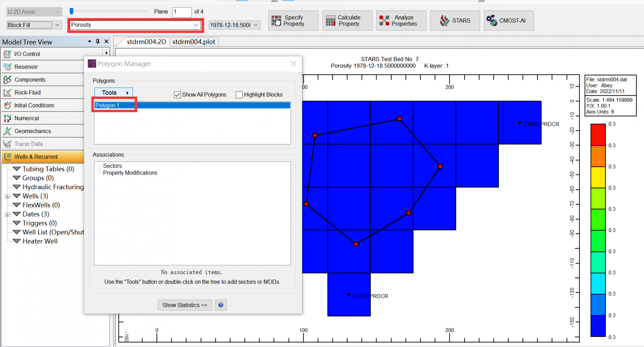Click the Polygon Manager help icon
Viewport: 644px width, 347px height.
click(221, 305)
